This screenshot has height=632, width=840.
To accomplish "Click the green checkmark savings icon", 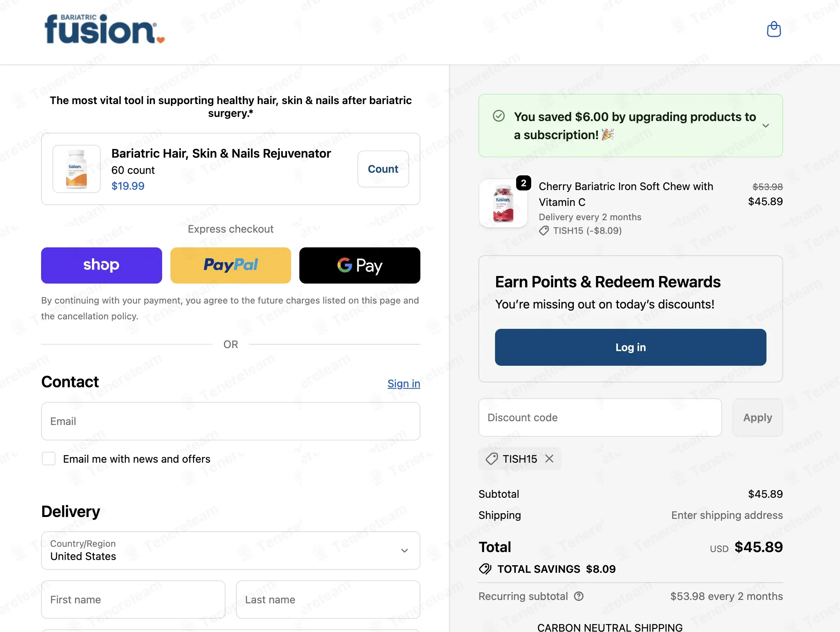I will pyautogui.click(x=498, y=116).
